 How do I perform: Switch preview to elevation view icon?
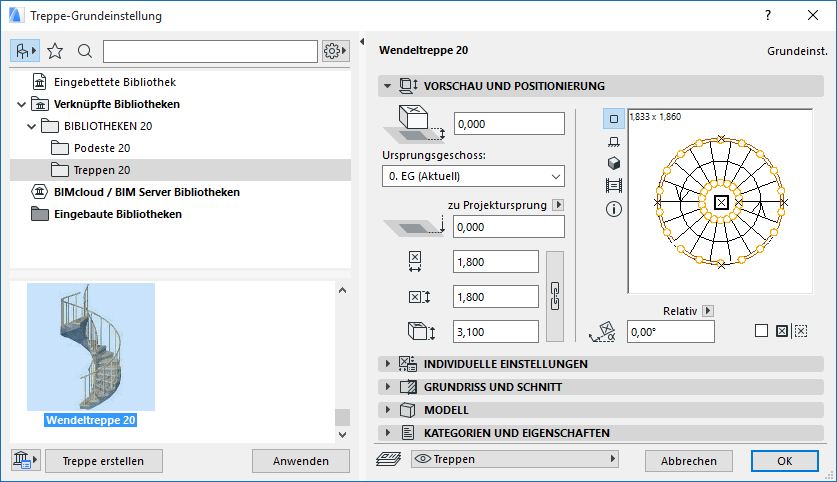pos(614,141)
